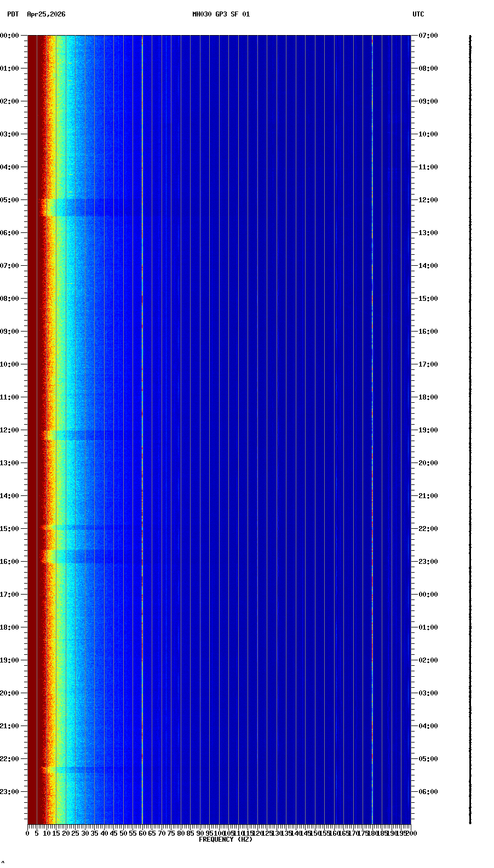
Task: Click the 06:00 UTC label on right axis
Action: pyautogui.click(x=428, y=792)
